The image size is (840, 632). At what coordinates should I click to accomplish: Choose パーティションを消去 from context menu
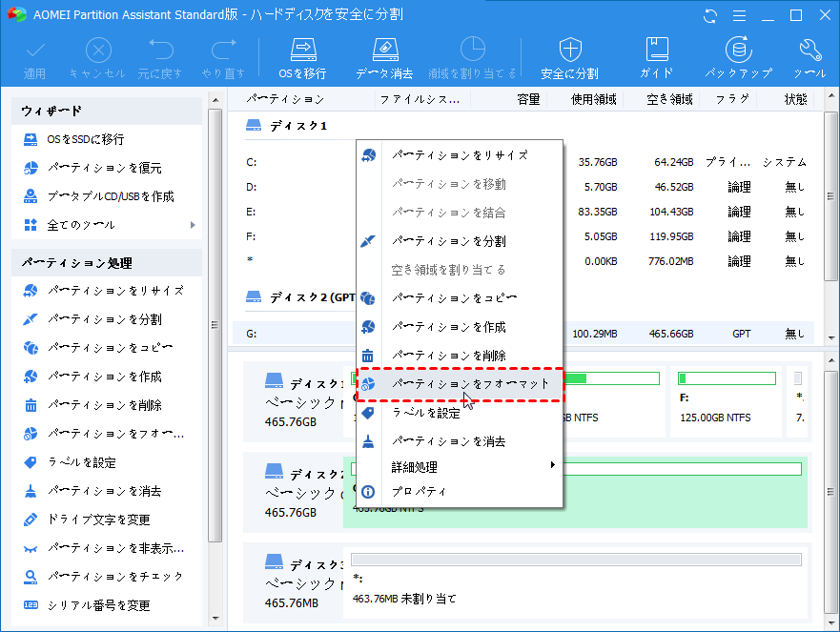click(460, 442)
